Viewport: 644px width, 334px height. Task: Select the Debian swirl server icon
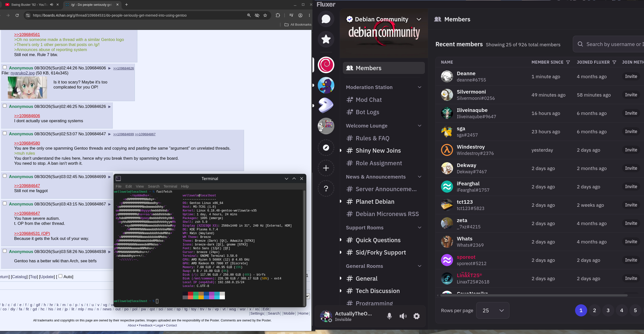326,65
